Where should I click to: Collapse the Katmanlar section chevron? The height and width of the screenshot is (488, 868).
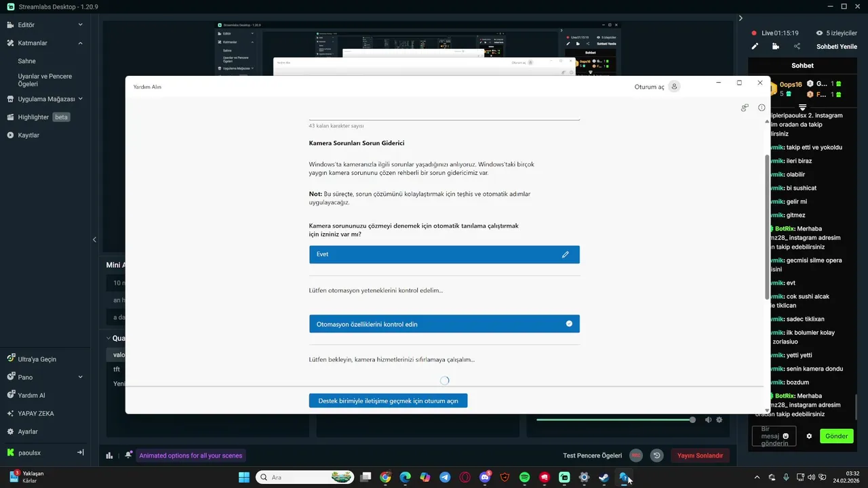(80, 43)
